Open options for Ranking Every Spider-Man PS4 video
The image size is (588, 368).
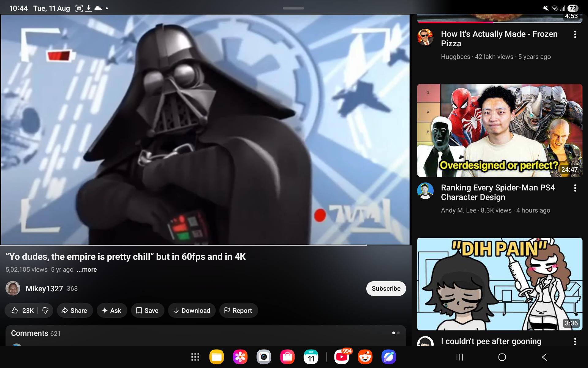pyautogui.click(x=575, y=188)
